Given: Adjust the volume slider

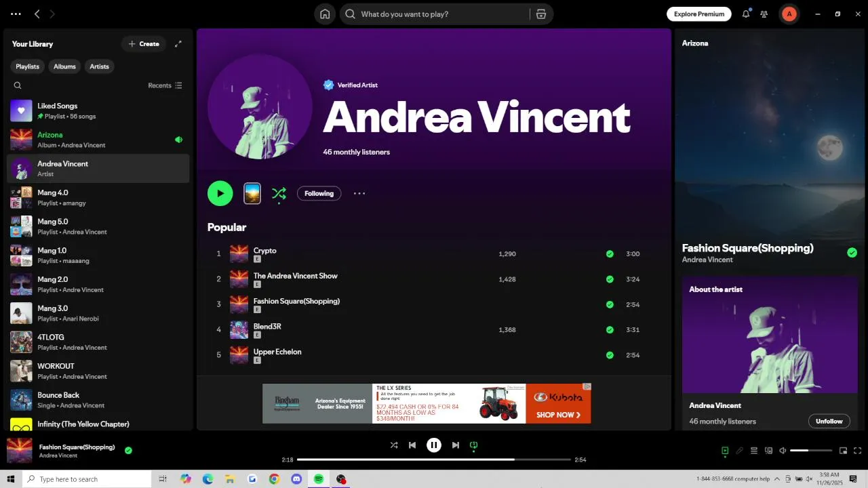Looking at the screenshot, I should tap(811, 451).
